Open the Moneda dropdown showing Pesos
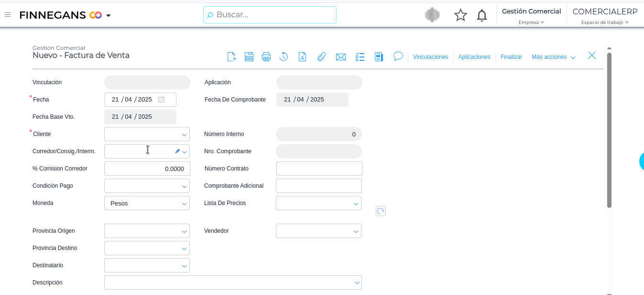The width and height of the screenshot is (644, 295). coord(184,204)
